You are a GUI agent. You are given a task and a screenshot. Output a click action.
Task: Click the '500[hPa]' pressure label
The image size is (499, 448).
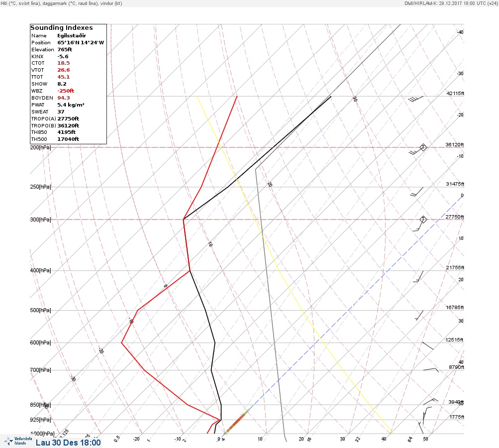coord(40,310)
